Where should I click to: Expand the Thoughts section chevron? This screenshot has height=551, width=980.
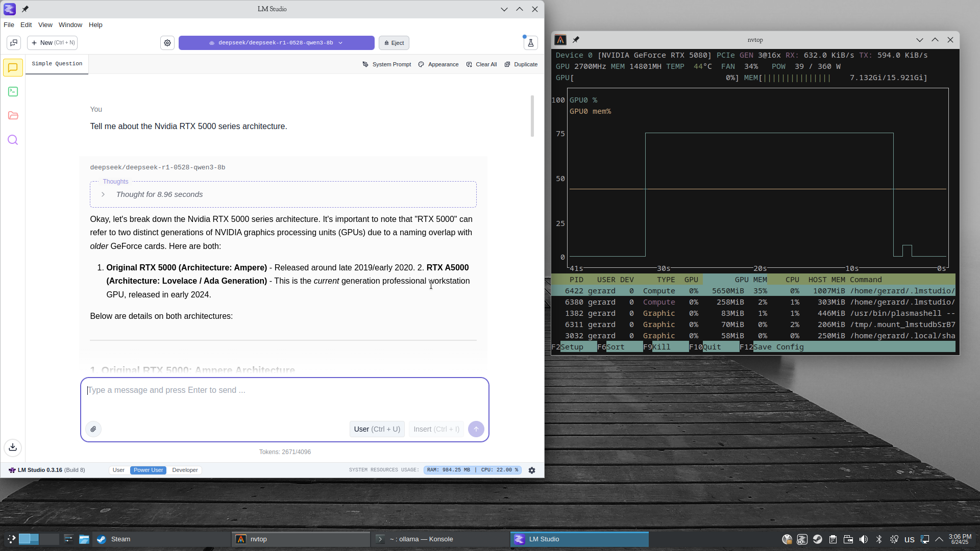103,194
